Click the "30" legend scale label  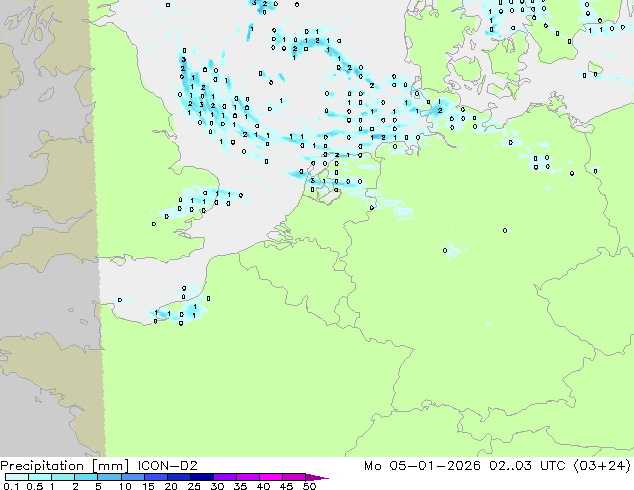217,486
